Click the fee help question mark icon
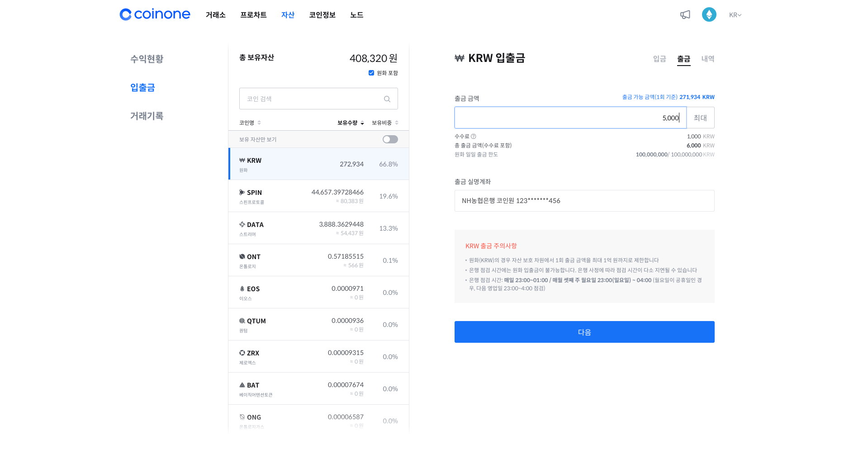This screenshot has height=454, width=868. point(474,137)
